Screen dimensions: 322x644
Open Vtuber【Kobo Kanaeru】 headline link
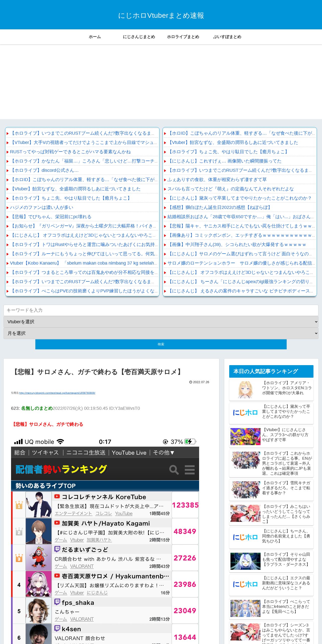click(83, 263)
